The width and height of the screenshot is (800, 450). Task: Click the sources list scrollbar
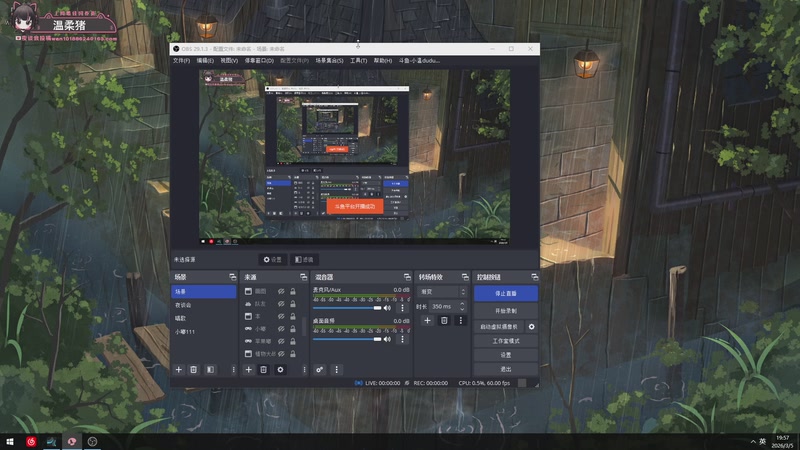[x=304, y=327]
